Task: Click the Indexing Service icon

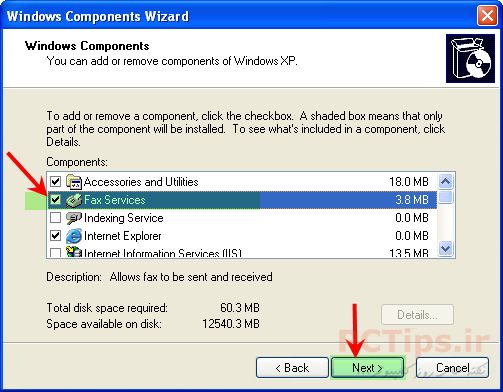Action: pos(74,218)
